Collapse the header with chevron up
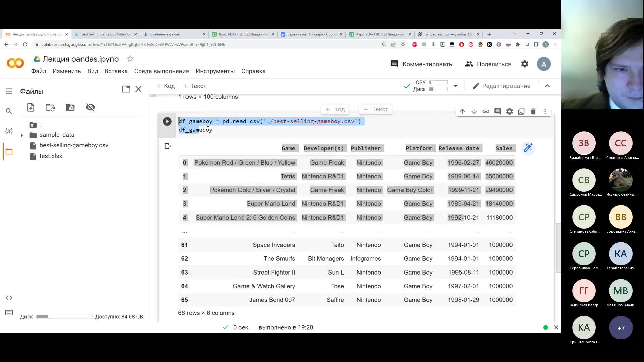Screen dimensions: 644x362 tap(547, 86)
